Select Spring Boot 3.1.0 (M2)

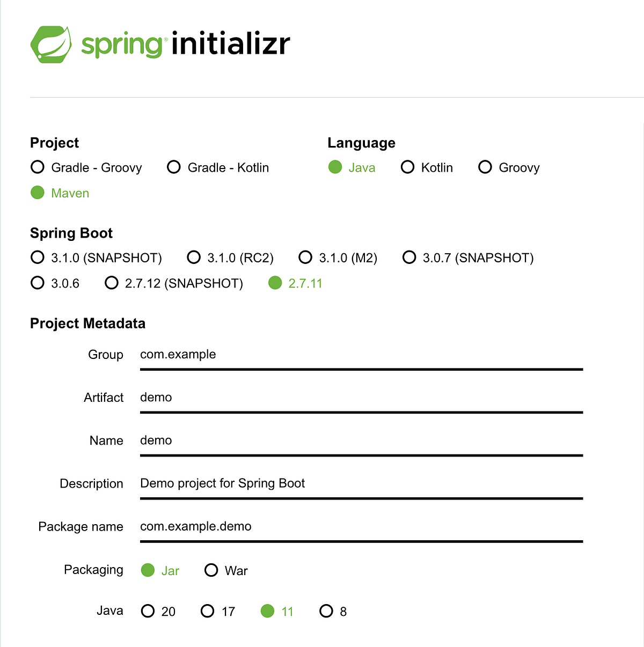[305, 257]
